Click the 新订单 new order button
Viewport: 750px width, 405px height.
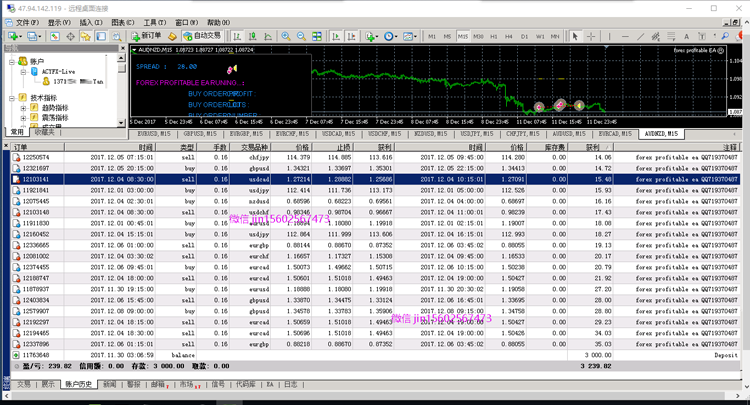[146, 36]
